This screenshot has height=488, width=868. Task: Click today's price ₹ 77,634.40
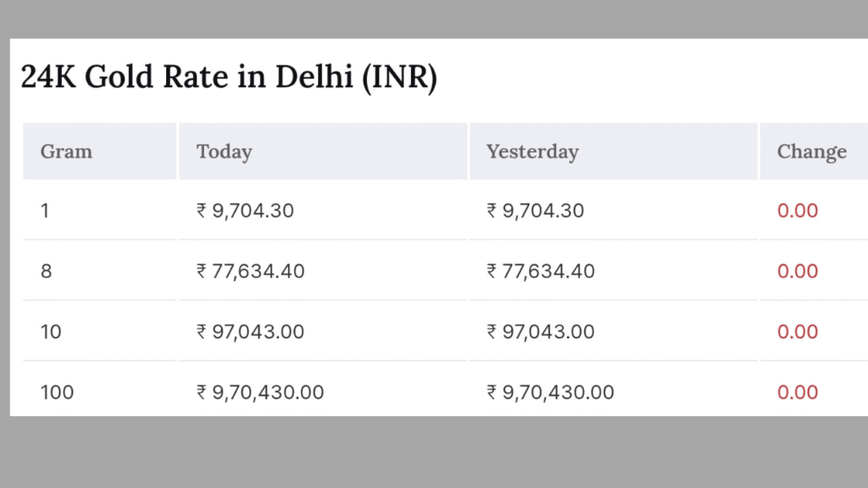pos(250,271)
